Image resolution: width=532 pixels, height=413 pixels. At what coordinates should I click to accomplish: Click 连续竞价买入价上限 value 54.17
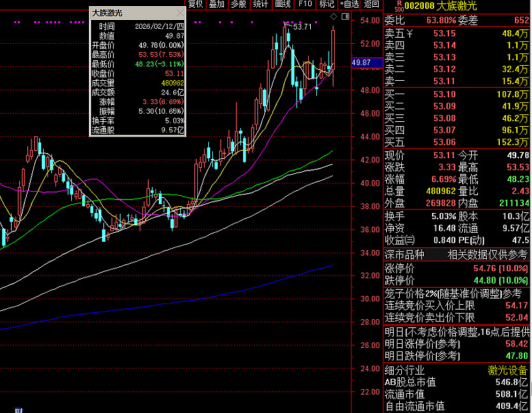(517, 305)
